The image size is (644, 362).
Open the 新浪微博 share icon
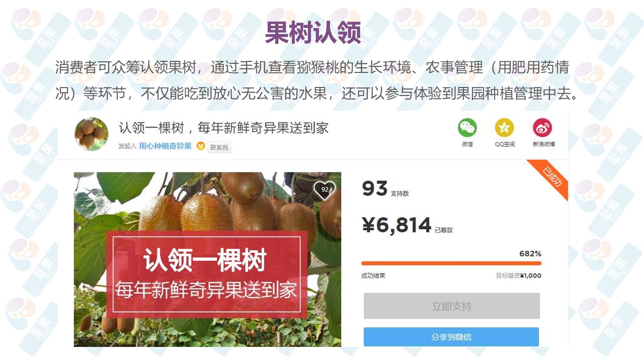point(542,128)
